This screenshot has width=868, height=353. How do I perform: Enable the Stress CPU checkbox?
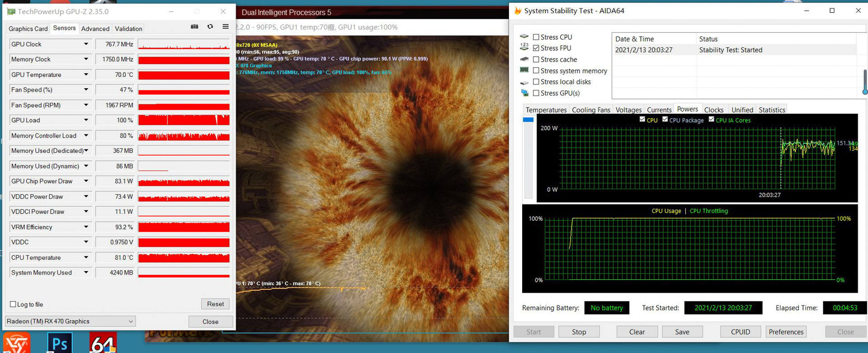pyautogui.click(x=536, y=37)
